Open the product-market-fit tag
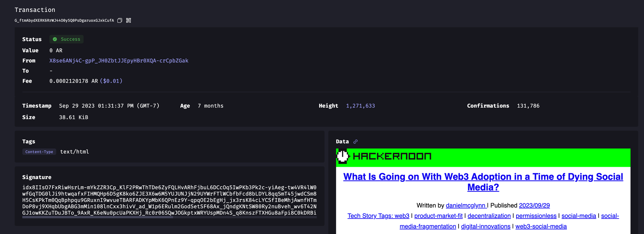644x234 pixels. [438, 216]
